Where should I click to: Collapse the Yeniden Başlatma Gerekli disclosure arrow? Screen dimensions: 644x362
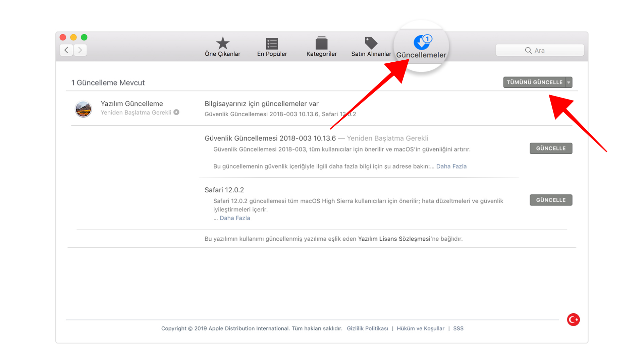pyautogui.click(x=176, y=112)
